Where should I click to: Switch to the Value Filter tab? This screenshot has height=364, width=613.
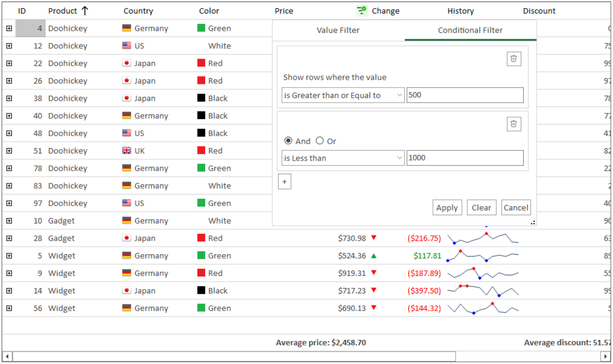[338, 30]
